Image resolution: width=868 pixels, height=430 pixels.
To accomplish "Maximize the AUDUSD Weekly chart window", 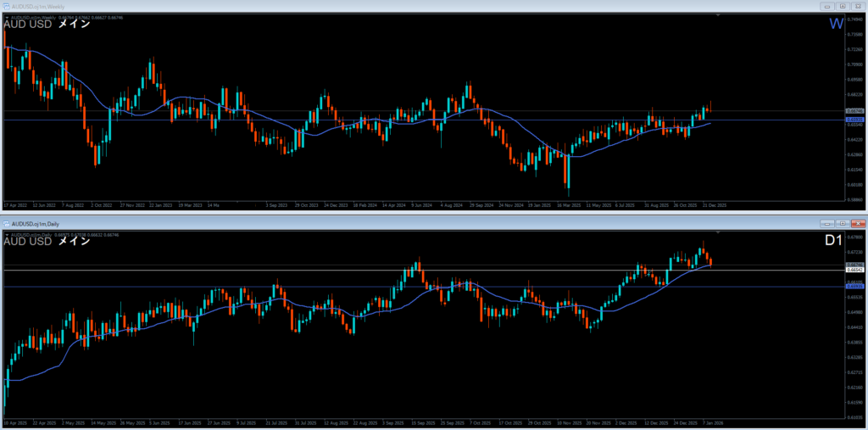I will coord(843,7).
